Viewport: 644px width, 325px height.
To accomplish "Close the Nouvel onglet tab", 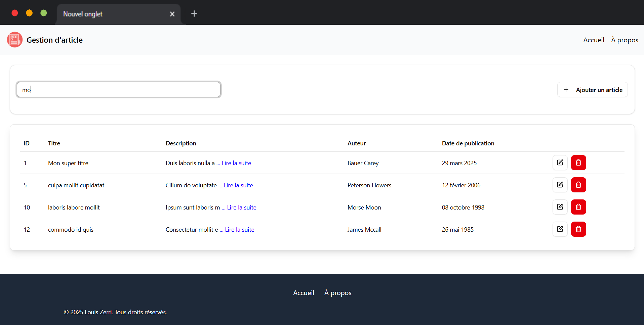I will coord(172,14).
